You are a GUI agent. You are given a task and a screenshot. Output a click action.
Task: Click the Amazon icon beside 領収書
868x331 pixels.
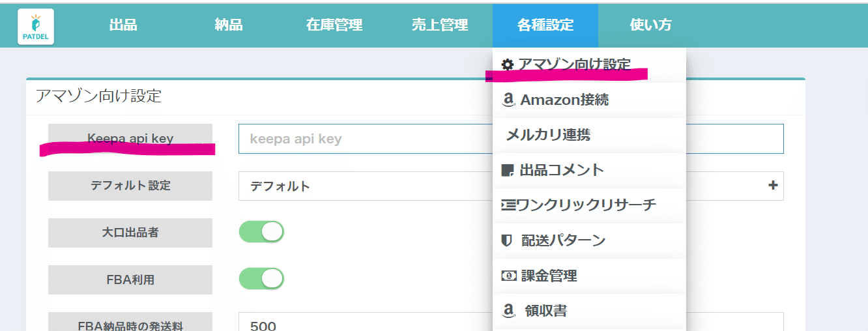[508, 311]
